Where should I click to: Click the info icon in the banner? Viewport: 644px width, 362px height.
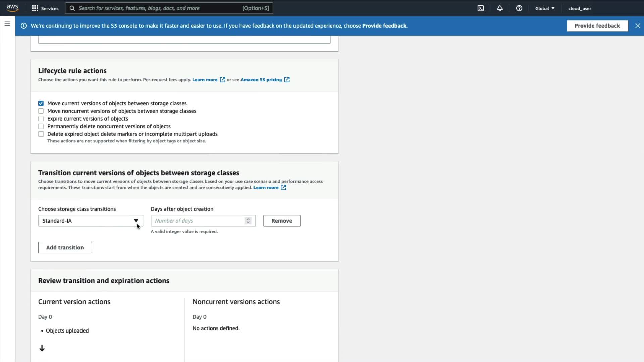point(24,26)
